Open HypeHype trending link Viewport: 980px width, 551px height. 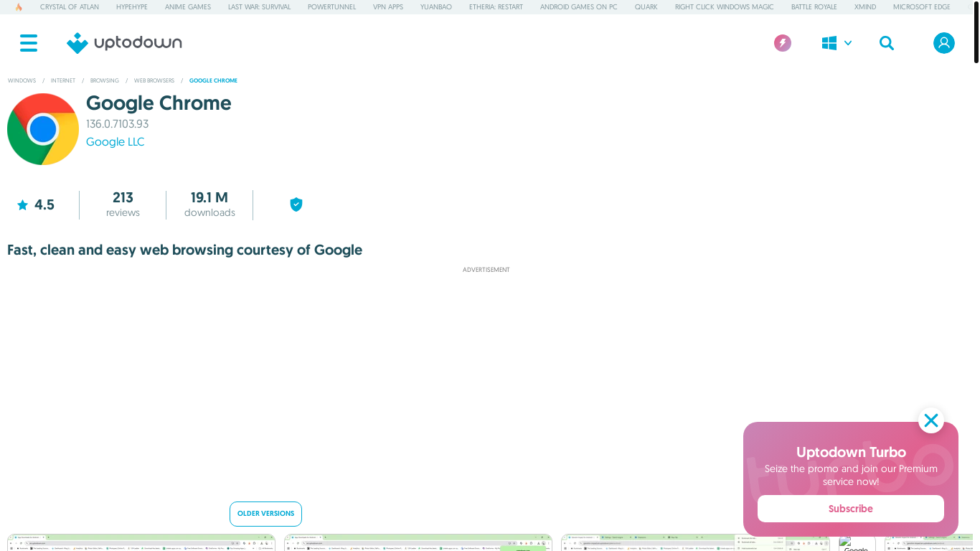click(132, 7)
